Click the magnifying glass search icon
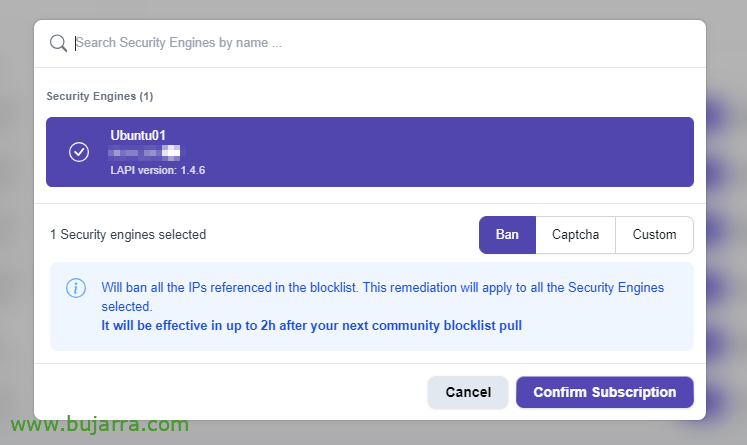 58,43
